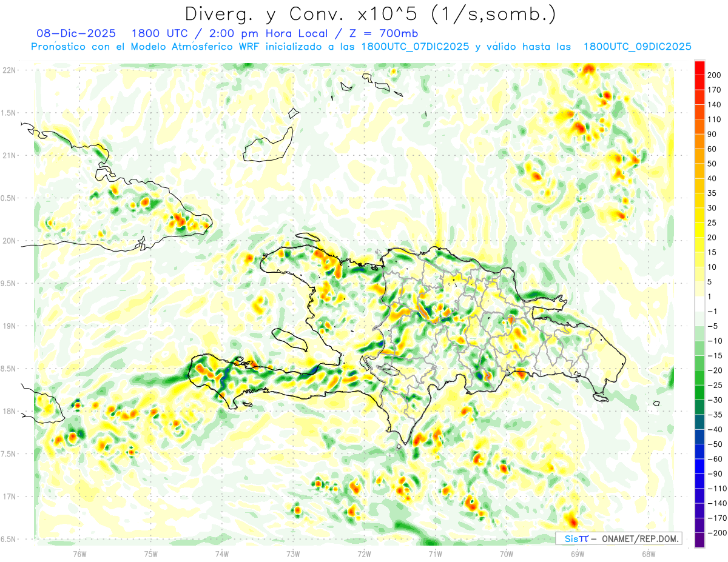Click the 74W longitude label
Image resolution: width=728 pixels, height=562 pixels.
pyautogui.click(x=222, y=553)
